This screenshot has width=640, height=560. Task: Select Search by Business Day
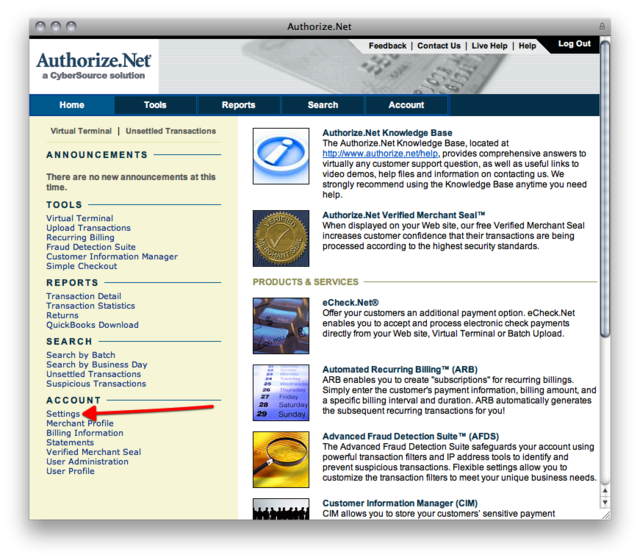click(x=97, y=364)
